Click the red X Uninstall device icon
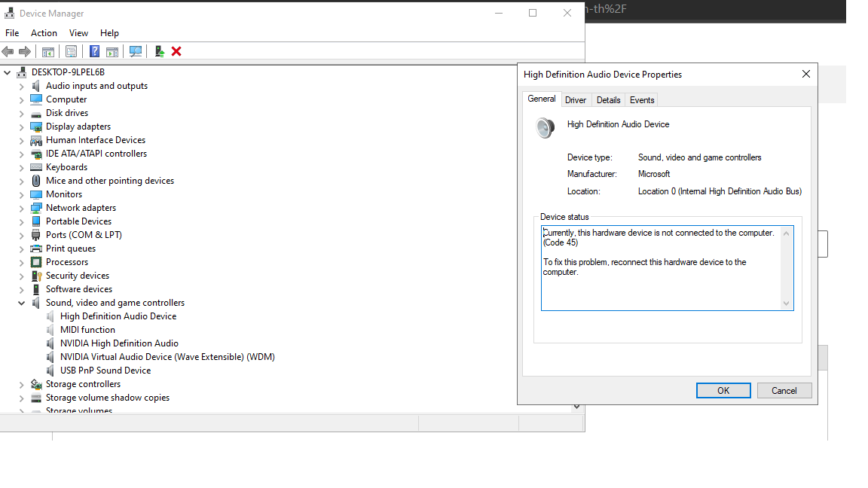This screenshot has height=488, width=868. click(176, 51)
